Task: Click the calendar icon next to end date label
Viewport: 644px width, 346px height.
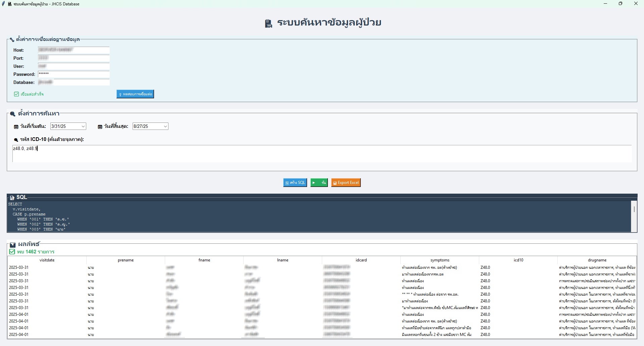Action: pyautogui.click(x=100, y=127)
